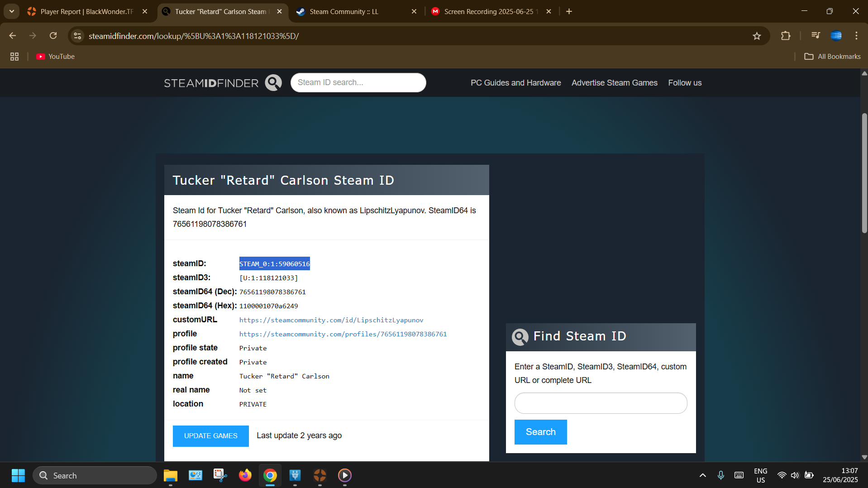Open File Explorer from the taskbar
868x488 pixels.
click(x=171, y=475)
